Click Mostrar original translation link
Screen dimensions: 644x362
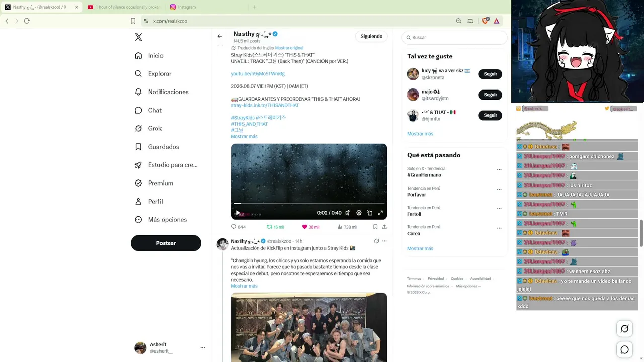click(289, 48)
